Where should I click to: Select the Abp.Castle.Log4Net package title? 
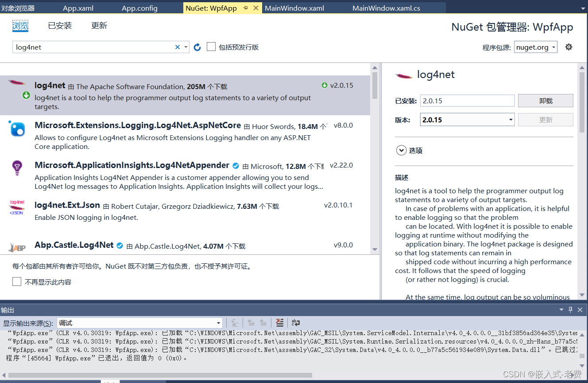pos(74,245)
